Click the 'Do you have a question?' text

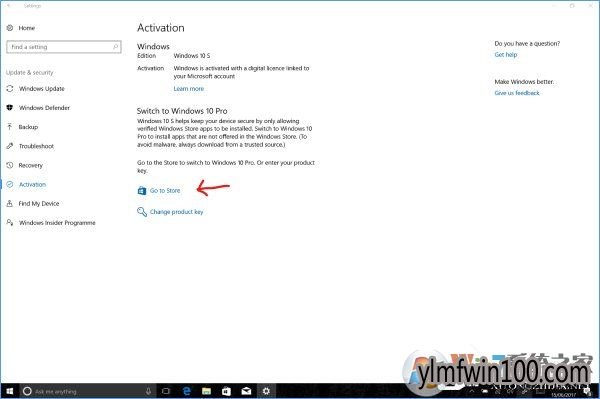527,44
